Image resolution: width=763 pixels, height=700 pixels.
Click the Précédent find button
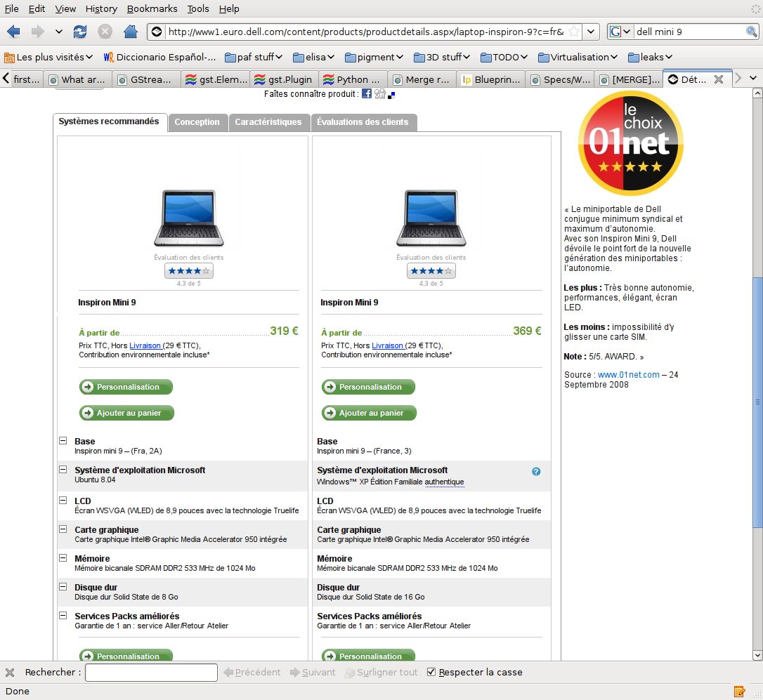252,673
